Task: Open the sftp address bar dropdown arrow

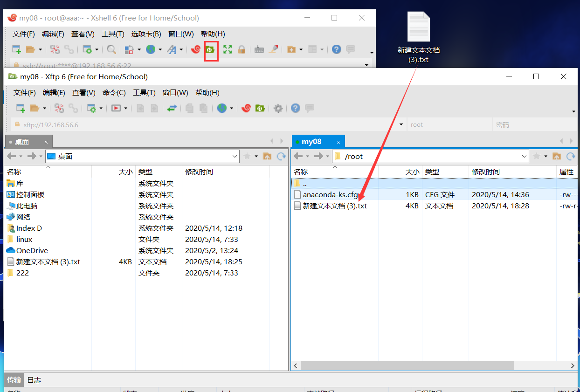Action: click(x=402, y=125)
